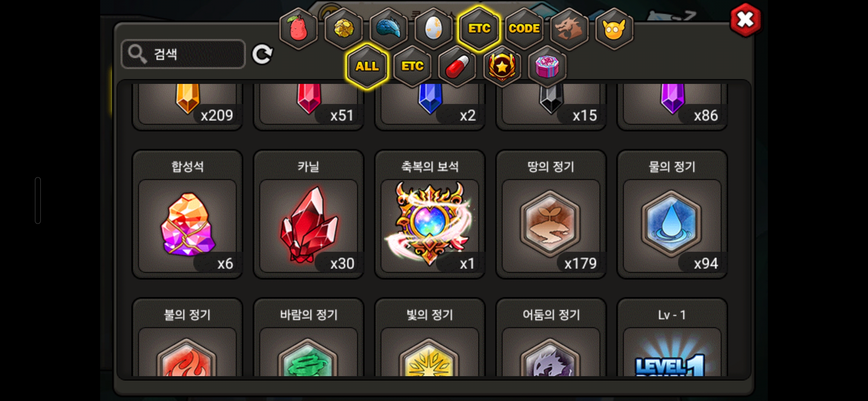The height and width of the screenshot is (401, 868).
Task: Select the 물의 정기 water essence item
Action: (672, 214)
